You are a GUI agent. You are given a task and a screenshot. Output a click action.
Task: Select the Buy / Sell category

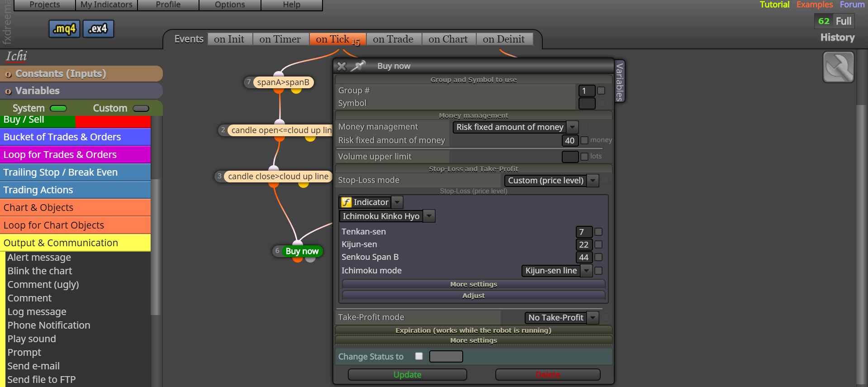[75, 121]
